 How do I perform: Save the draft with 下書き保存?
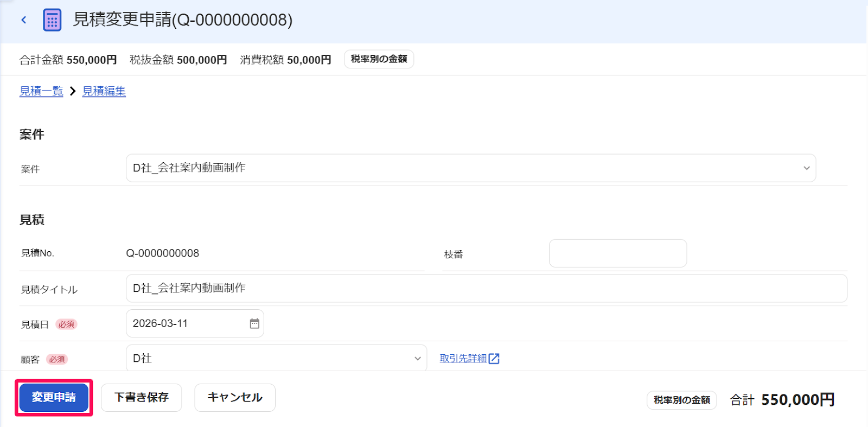click(x=141, y=397)
